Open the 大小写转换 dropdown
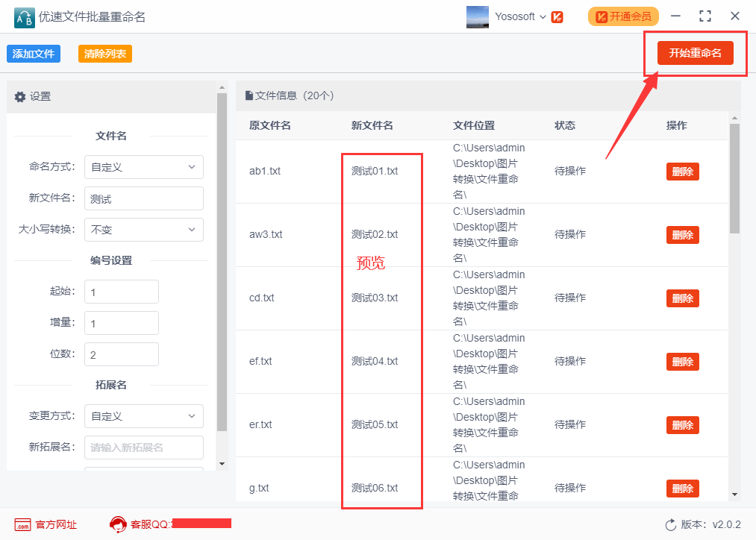The image size is (756, 540). [143, 230]
